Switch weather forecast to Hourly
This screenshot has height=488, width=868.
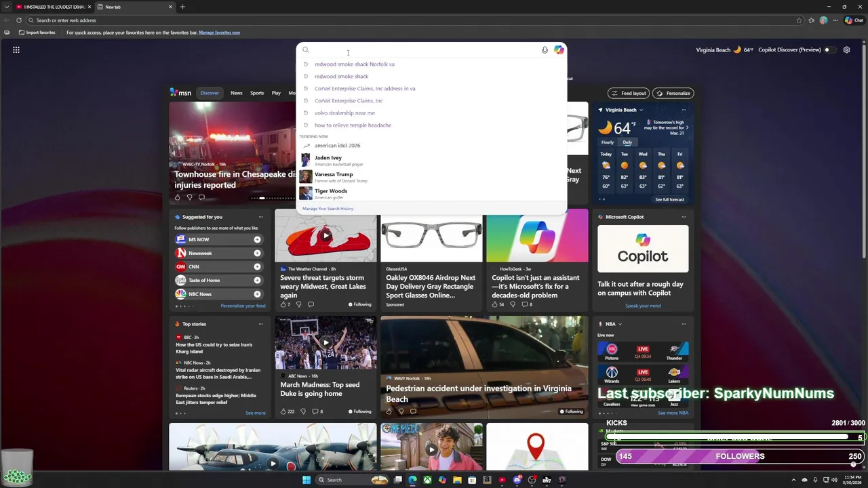tap(608, 142)
